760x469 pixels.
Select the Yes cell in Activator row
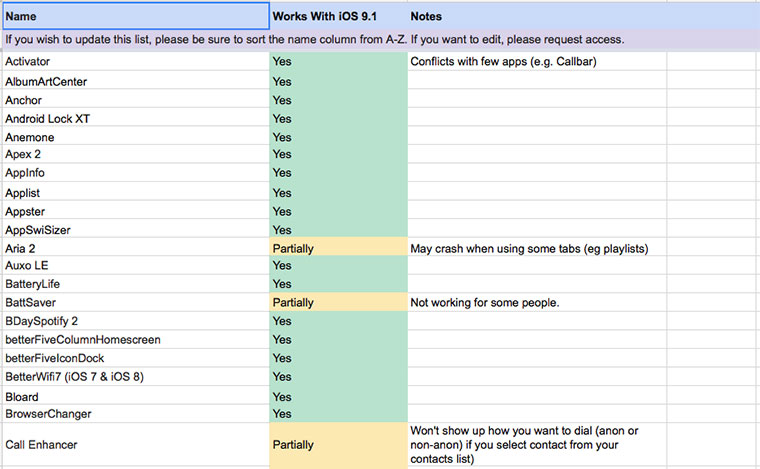click(x=338, y=62)
